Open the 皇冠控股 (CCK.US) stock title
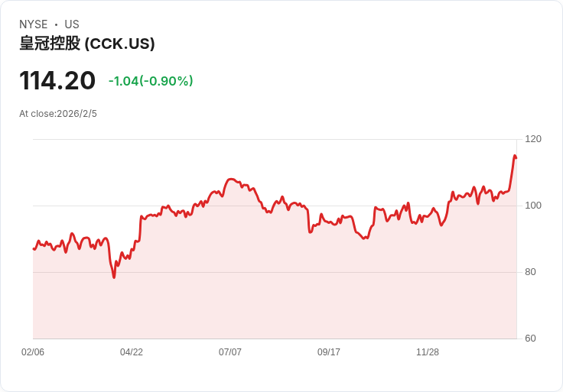The height and width of the screenshot is (392, 563). [87, 44]
